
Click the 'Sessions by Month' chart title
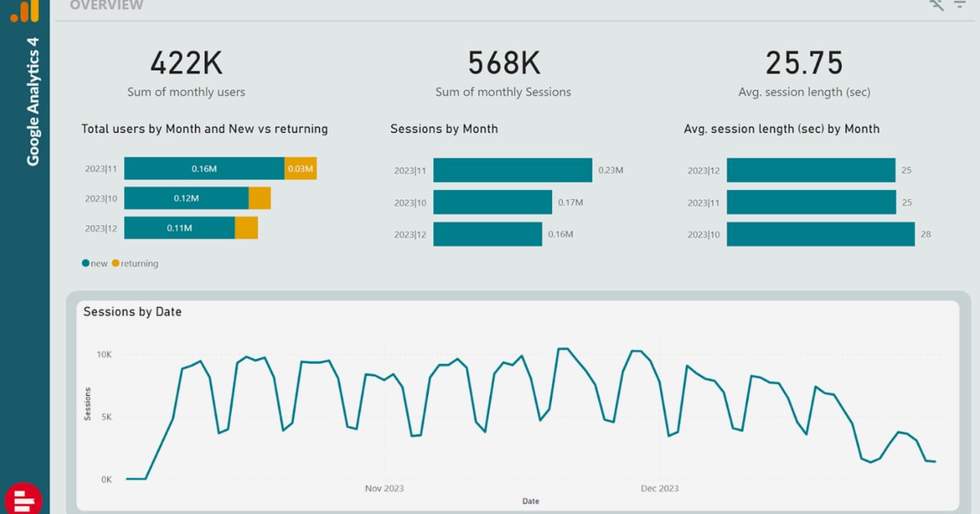[x=444, y=129]
